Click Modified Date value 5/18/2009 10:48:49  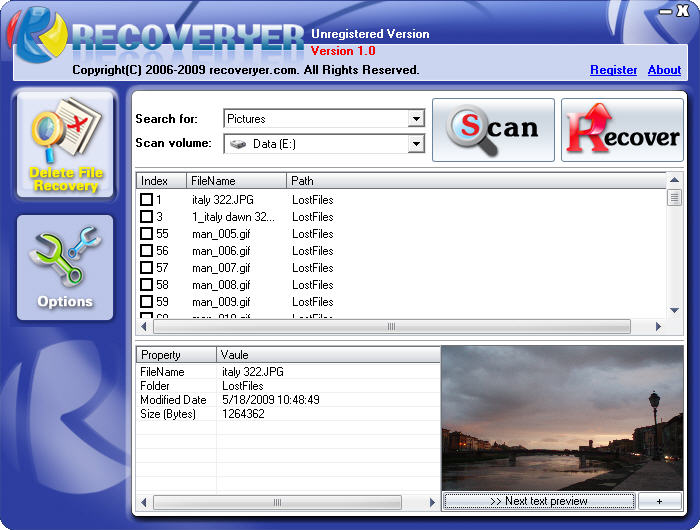(x=271, y=400)
